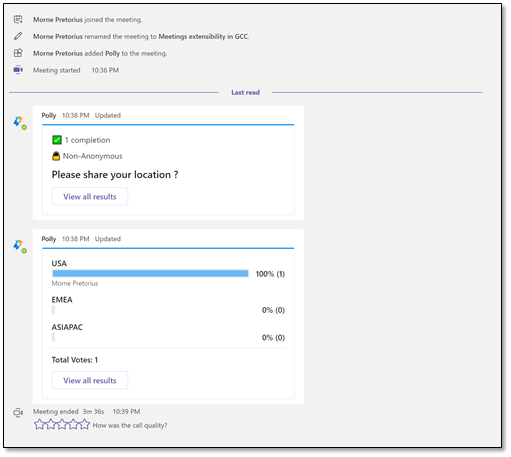Screen dimensions: 511x457
Task: Rate call quality with one star
Action: click(x=39, y=425)
